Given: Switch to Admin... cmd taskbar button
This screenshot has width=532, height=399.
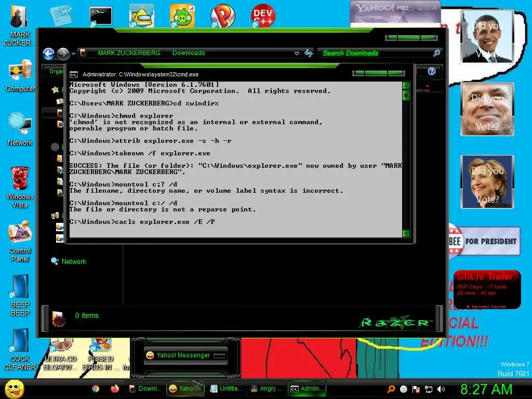Looking at the screenshot, I should pyautogui.click(x=307, y=389).
